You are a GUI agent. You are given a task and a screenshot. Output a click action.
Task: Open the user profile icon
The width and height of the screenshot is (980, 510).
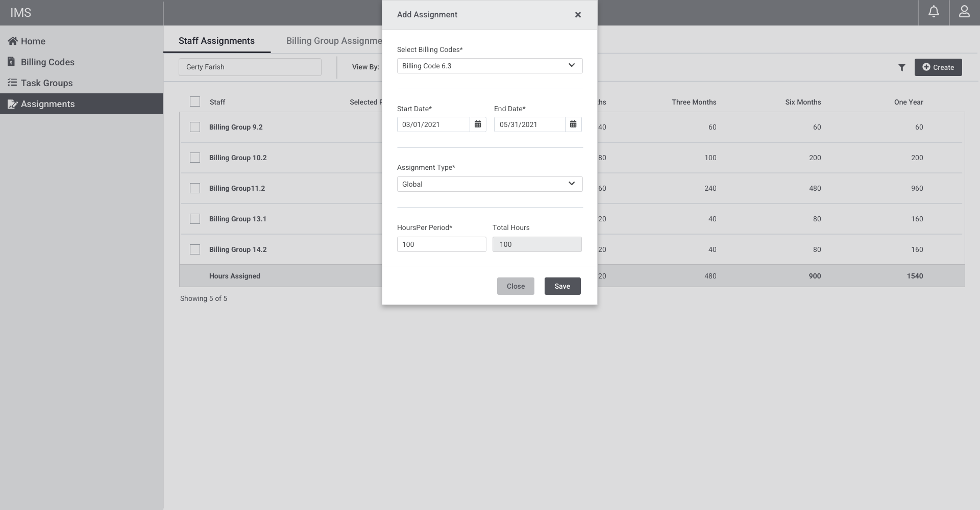point(964,12)
